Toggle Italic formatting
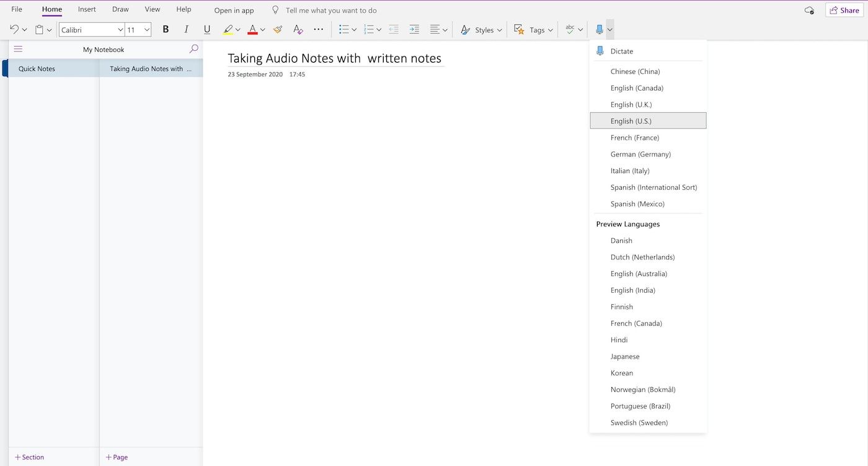 coord(186,29)
